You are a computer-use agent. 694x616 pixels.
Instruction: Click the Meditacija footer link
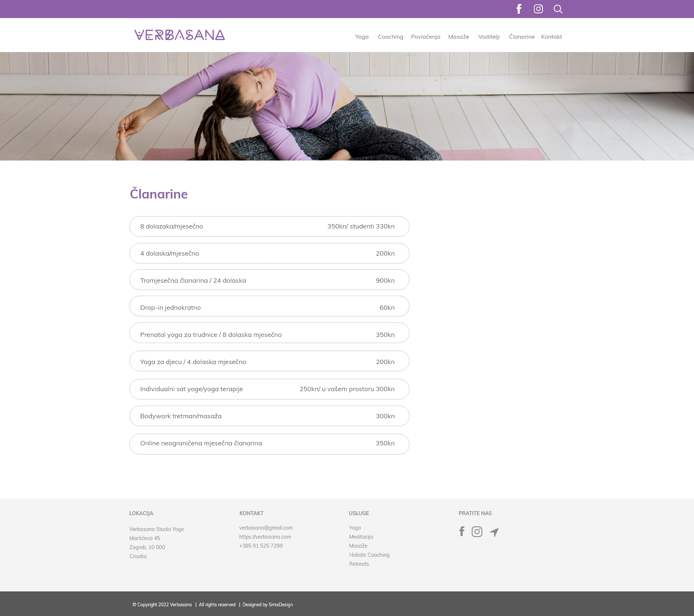tap(361, 537)
